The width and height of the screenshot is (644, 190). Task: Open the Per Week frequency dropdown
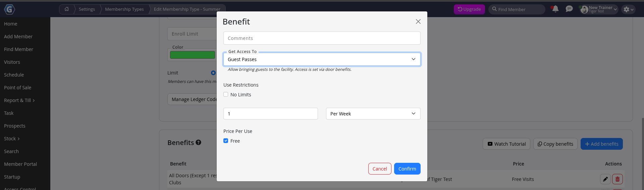tap(373, 114)
